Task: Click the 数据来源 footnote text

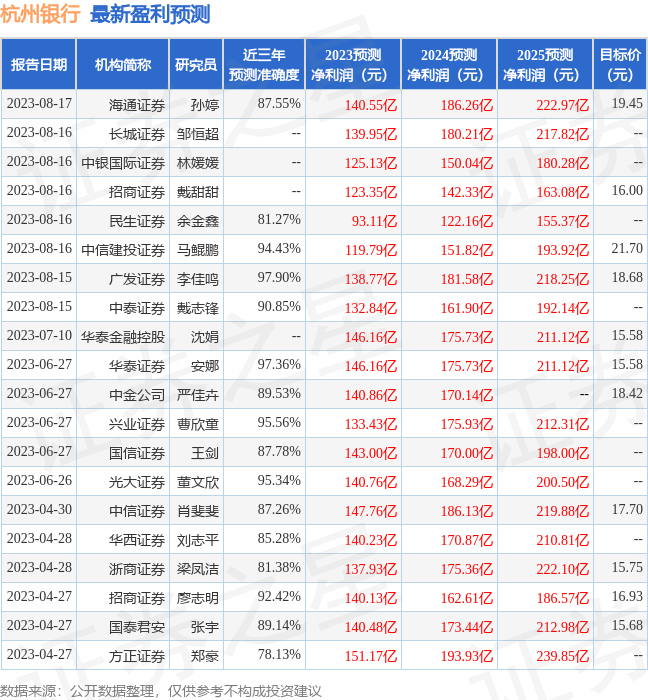Action: 161,691
